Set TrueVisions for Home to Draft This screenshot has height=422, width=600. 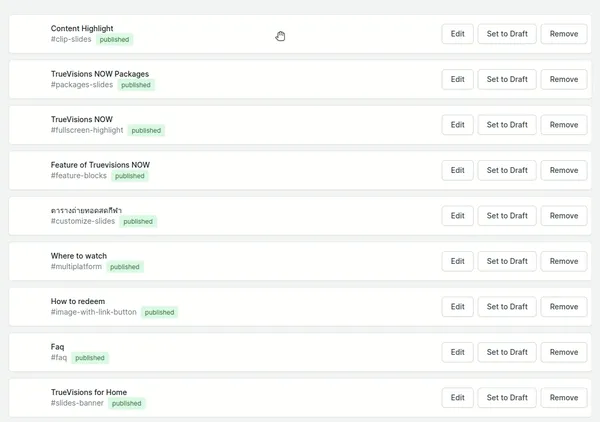click(x=507, y=397)
